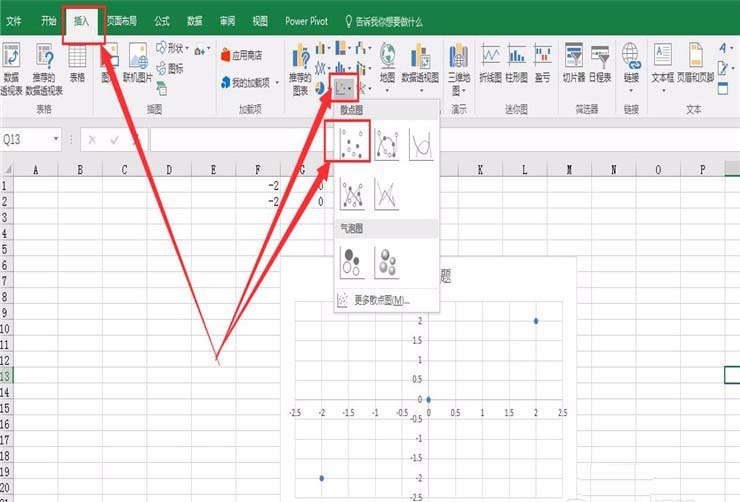Open the statistic chart dropdown
The image size is (740, 502).
(343, 68)
